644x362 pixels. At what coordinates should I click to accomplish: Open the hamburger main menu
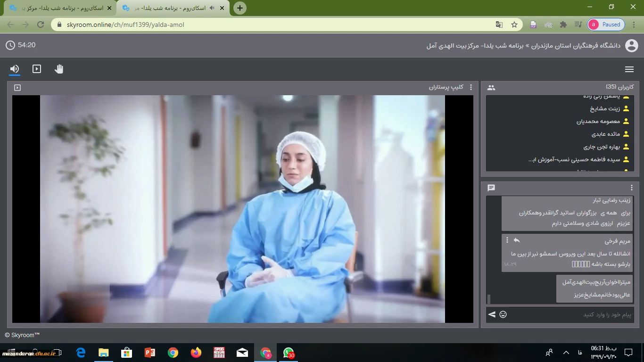629,69
